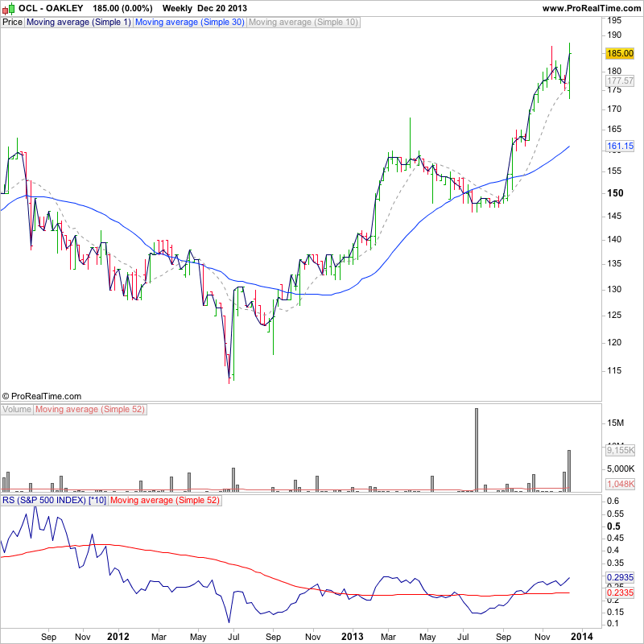
Task: Select Moving average (Simple 30) label
Action: pos(190,23)
